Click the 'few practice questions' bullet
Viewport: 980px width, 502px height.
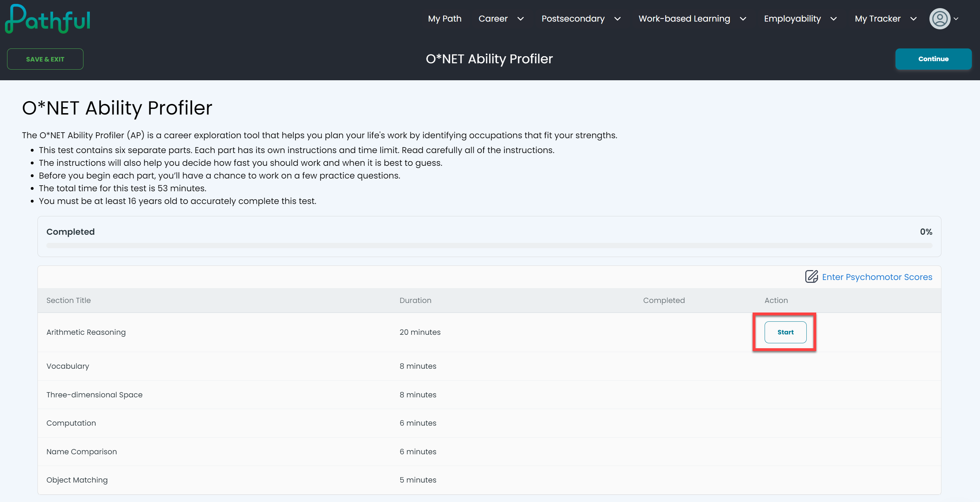click(x=220, y=175)
